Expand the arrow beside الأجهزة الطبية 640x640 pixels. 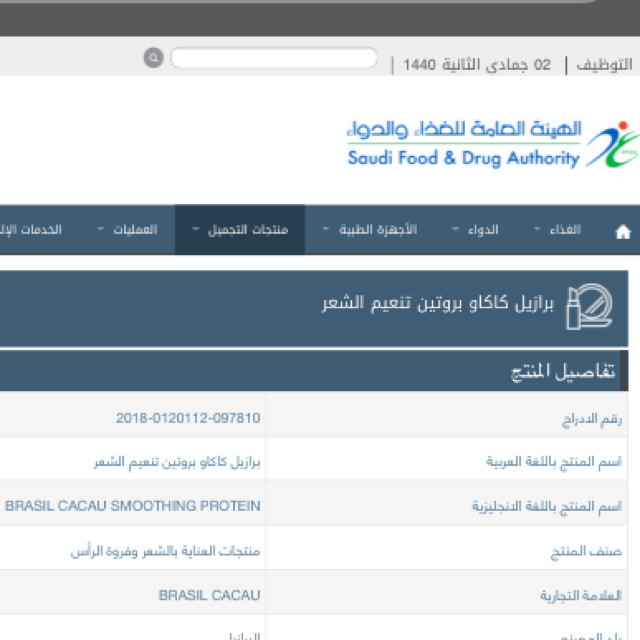[325, 229]
